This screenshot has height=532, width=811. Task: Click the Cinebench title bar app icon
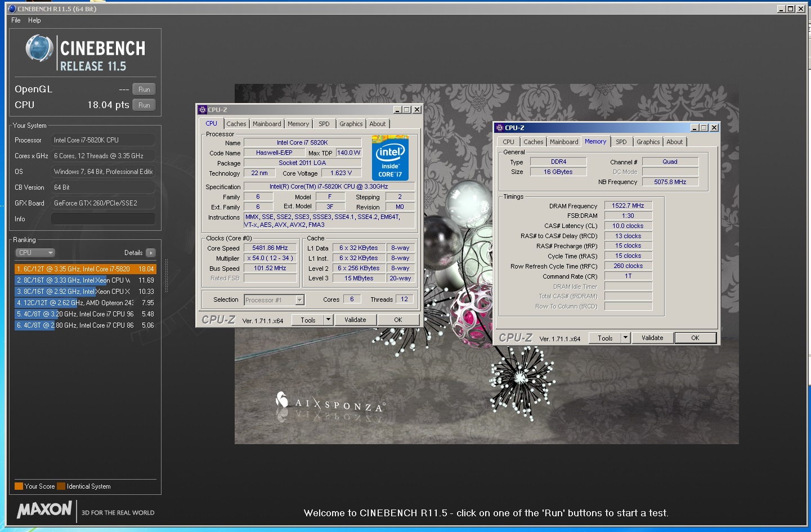12,8
